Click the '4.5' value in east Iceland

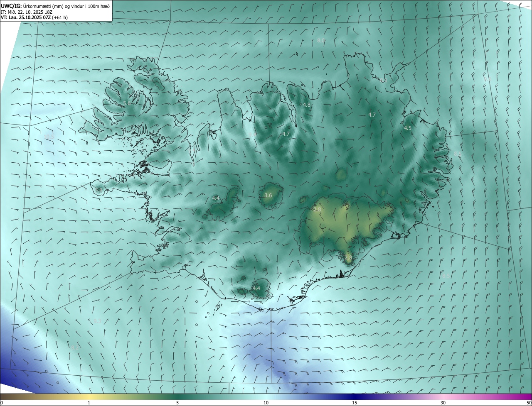click(408, 128)
